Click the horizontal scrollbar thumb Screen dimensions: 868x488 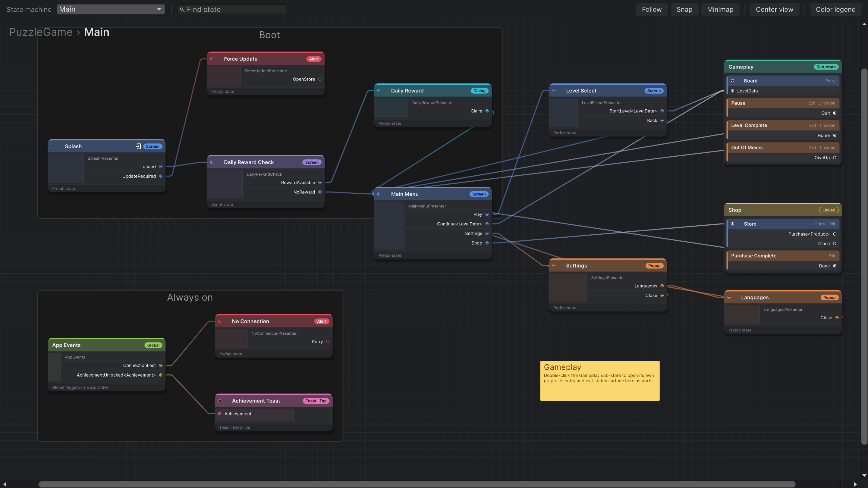[x=417, y=484]
